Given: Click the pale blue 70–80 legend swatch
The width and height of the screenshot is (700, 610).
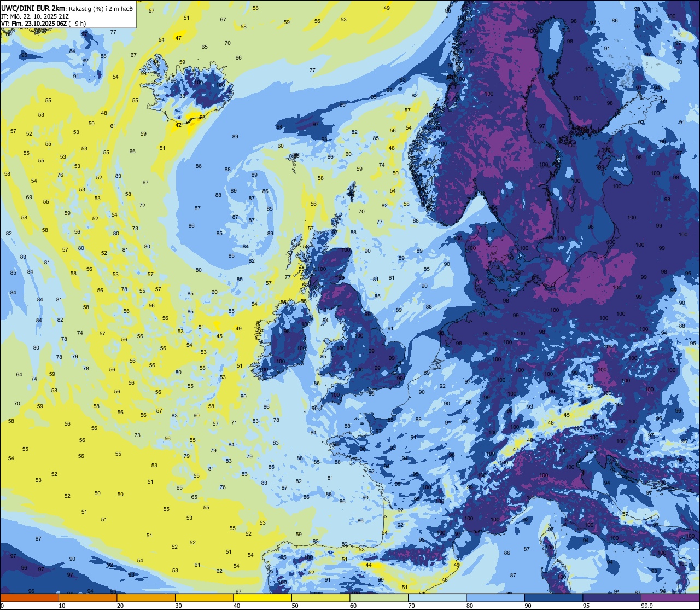Looking at the screenshot, I should click(x=437, y=597).
